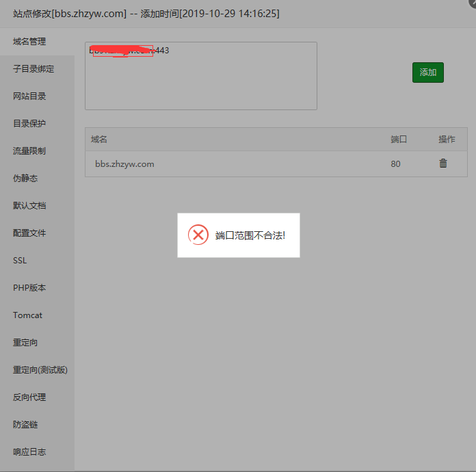Switch to 网站目录 section
The width and height of the screenshot is (476, 472).
pos(37,96)
